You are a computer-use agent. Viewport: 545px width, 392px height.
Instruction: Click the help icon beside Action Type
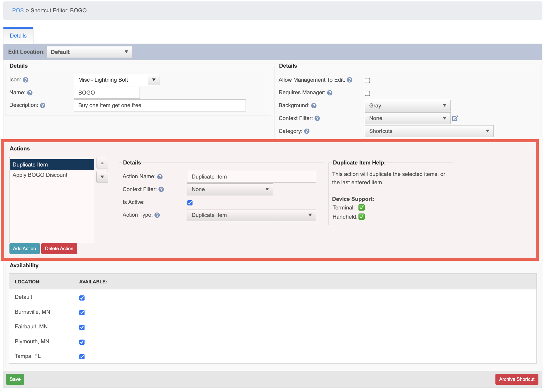tap(157, 215)
